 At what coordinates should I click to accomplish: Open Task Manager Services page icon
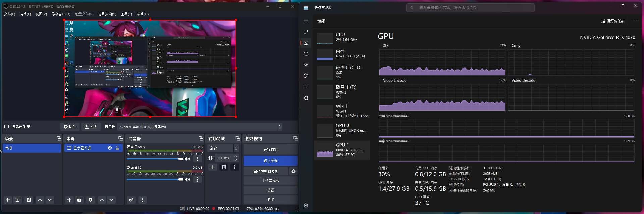point(306,98)
